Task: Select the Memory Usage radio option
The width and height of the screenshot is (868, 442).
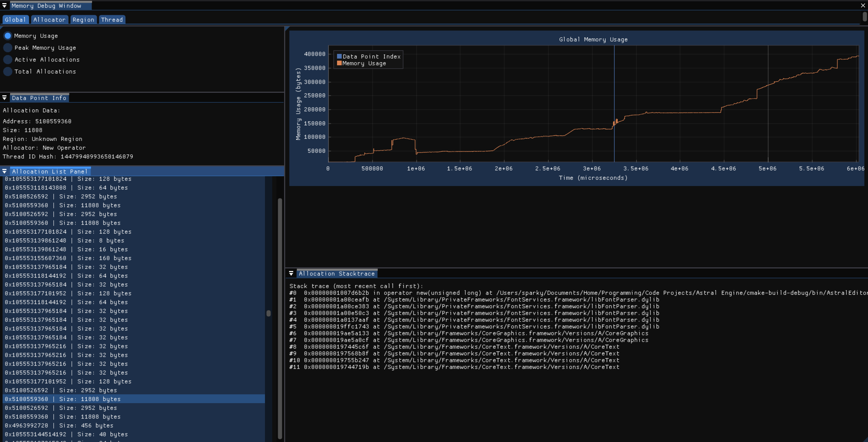Action: [x=8, y=36]
